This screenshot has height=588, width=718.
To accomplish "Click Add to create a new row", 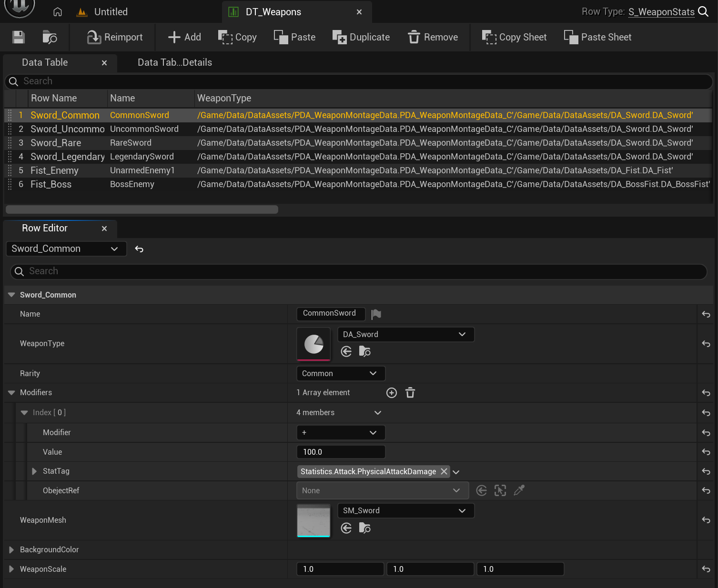I will (185, 37).
